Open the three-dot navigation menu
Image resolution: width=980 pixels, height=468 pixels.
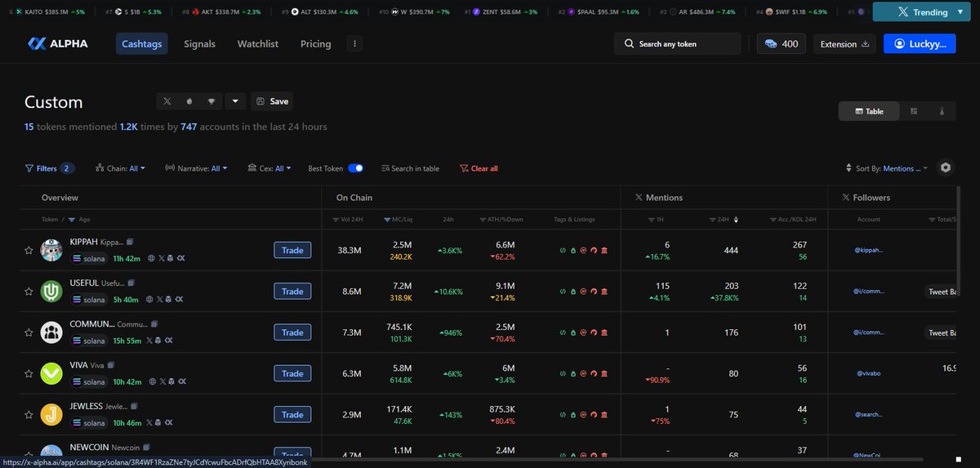tap(354, 43)
